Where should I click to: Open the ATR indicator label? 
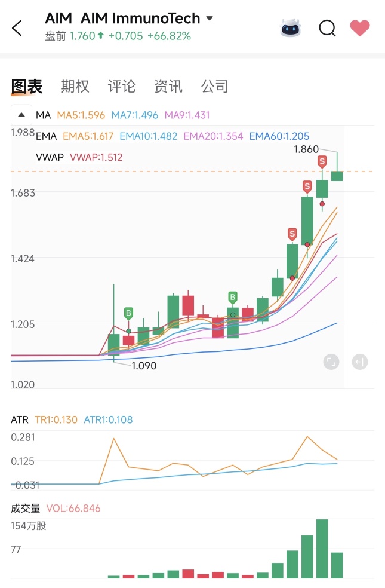pyautogui.click(x=20, y=419)
